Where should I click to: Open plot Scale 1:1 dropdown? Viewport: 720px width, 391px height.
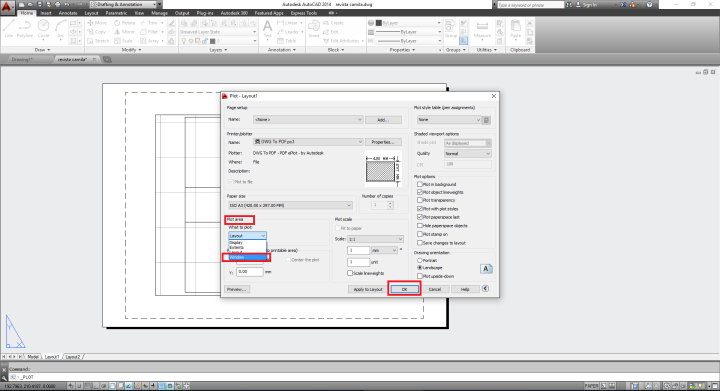coord(375,239)
